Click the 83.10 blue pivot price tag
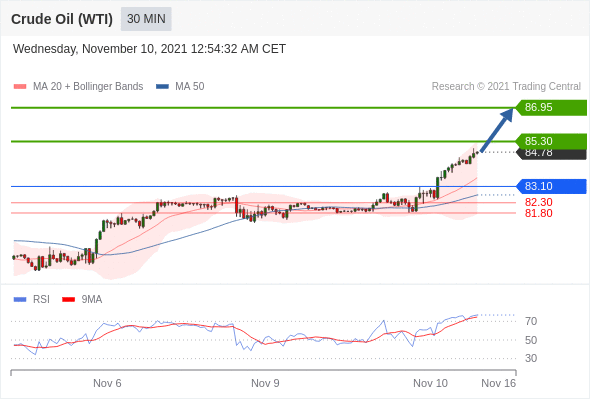Viewport: 590px width, 400px height. tap(551, 186)
